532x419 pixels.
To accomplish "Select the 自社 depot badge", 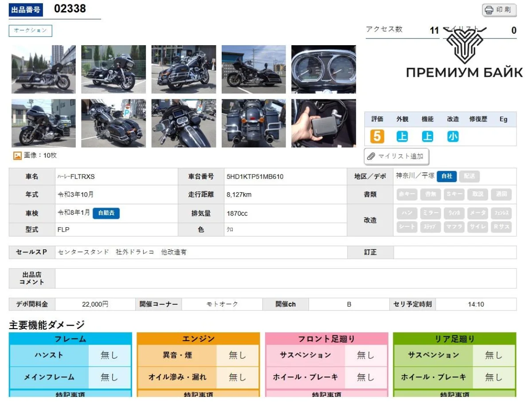I will coord(446,176).
